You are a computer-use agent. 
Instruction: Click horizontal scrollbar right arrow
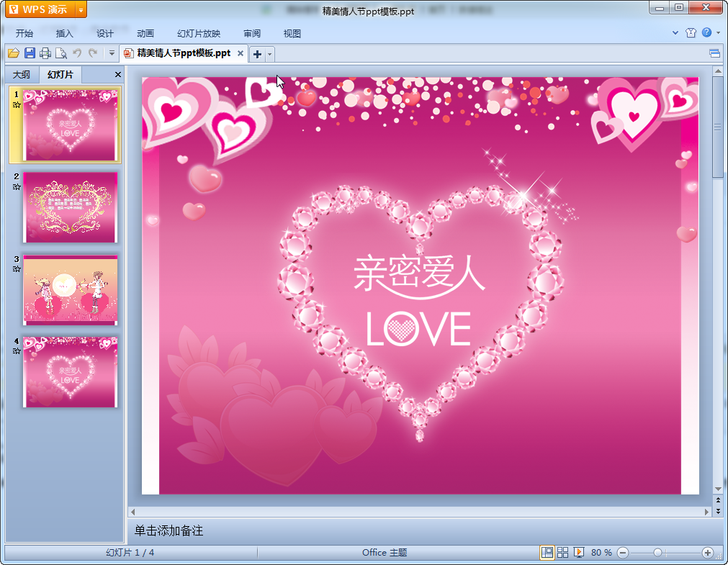click(706, 512)
